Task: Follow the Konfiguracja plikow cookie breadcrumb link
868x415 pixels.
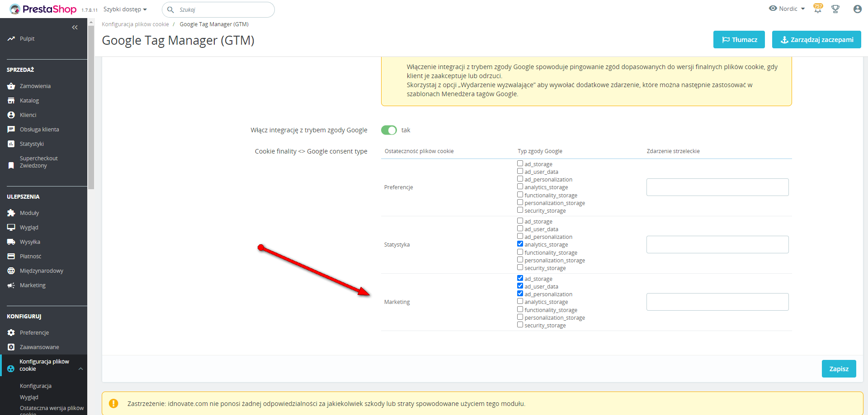Action: point(135,24)
